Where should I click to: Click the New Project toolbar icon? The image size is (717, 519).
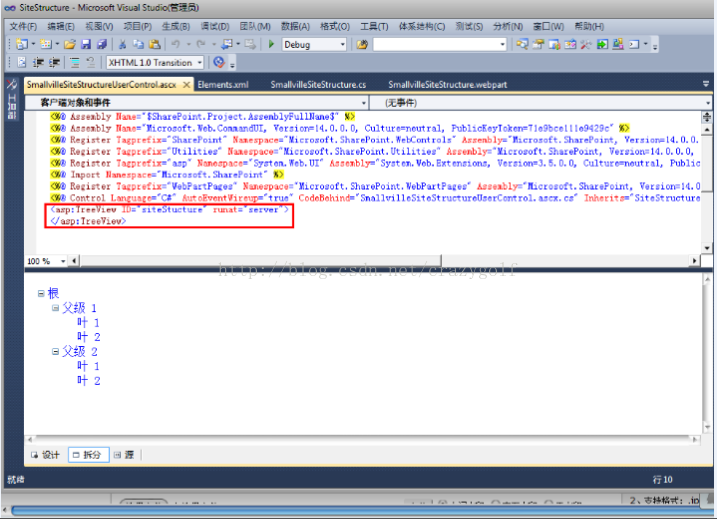pyautogui.click(x=21, y=44)
